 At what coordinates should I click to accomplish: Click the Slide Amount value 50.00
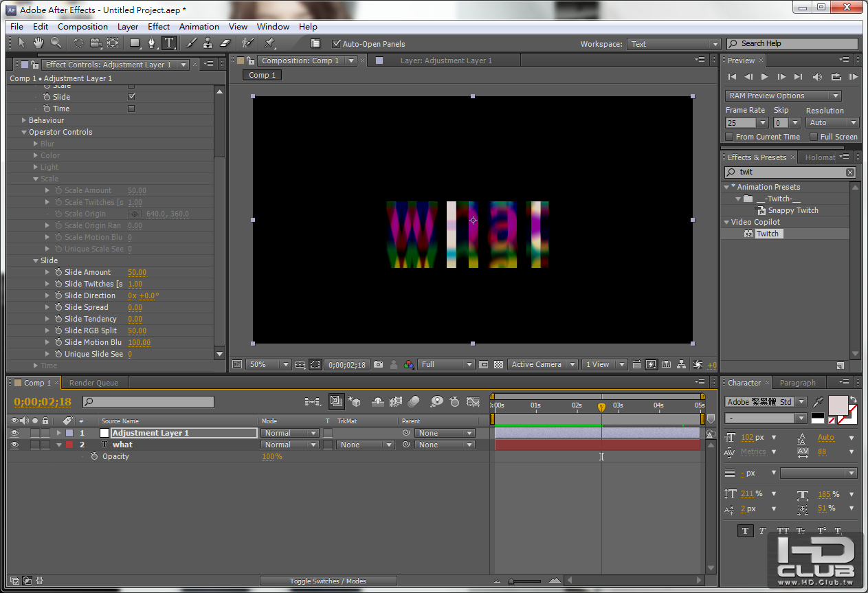[137, 272]
